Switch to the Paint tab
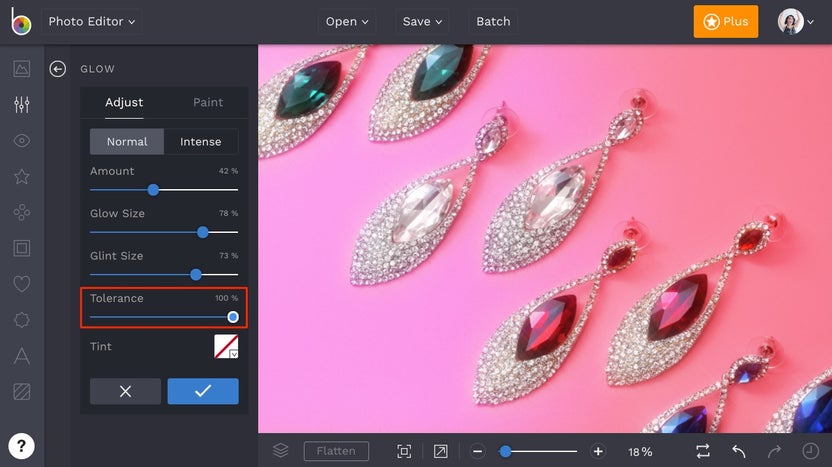The width and height of the screenshot is (832, 467). [x=208, y=102]
